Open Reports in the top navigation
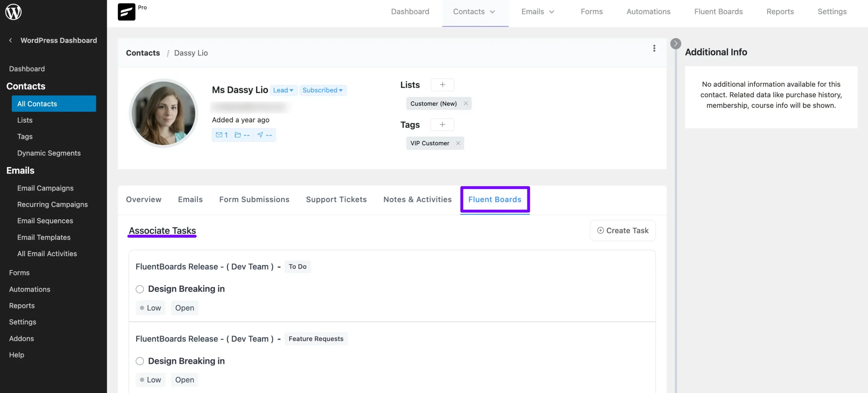Image resolution: width=868 pixels, height=393 pixels. [780, 12]
